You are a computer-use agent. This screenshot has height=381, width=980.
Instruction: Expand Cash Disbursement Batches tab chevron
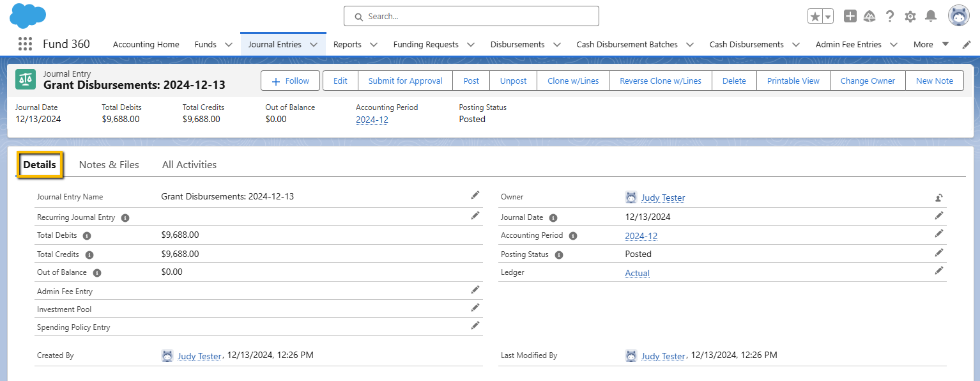click(x=690, y=45)
